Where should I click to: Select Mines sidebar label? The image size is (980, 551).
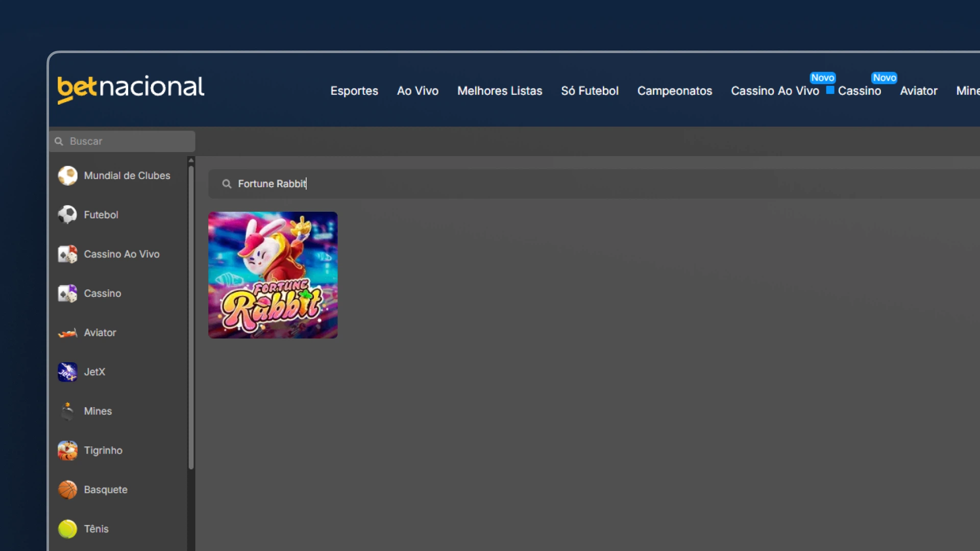98,411
